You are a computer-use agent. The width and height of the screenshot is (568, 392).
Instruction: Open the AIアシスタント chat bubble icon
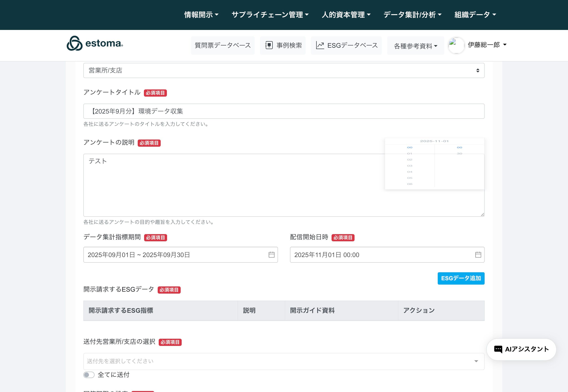[498, 349]
